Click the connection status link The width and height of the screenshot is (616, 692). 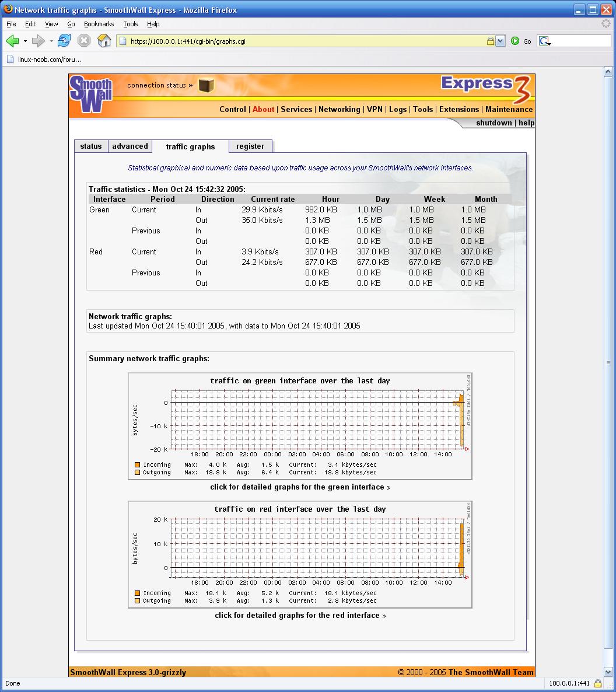160,85
